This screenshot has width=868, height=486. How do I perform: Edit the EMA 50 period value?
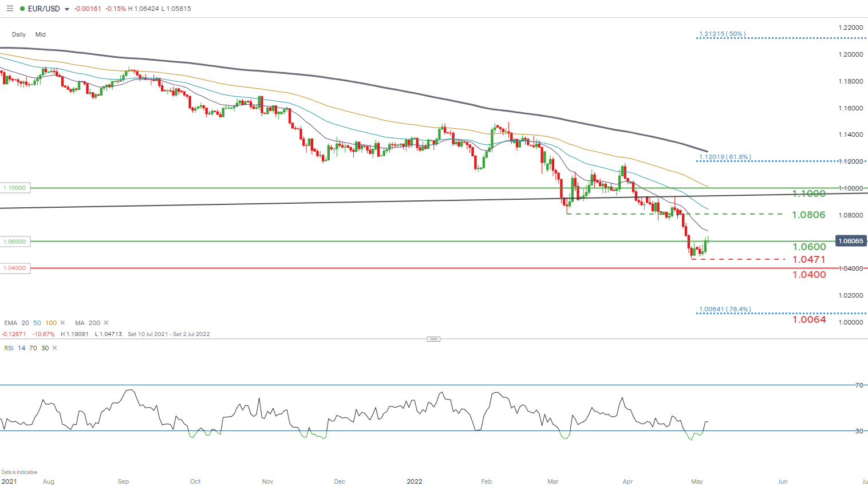click(x=37, y=323)
